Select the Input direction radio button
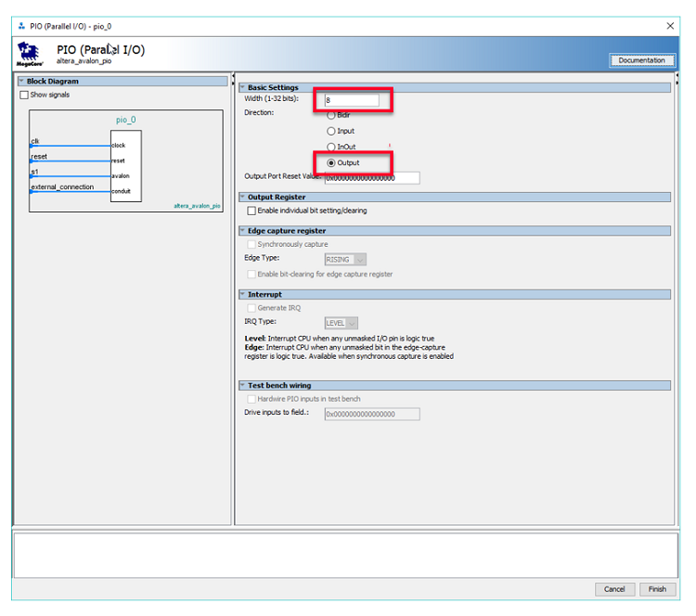Screen dimensions: 696x616 (331, 131)
